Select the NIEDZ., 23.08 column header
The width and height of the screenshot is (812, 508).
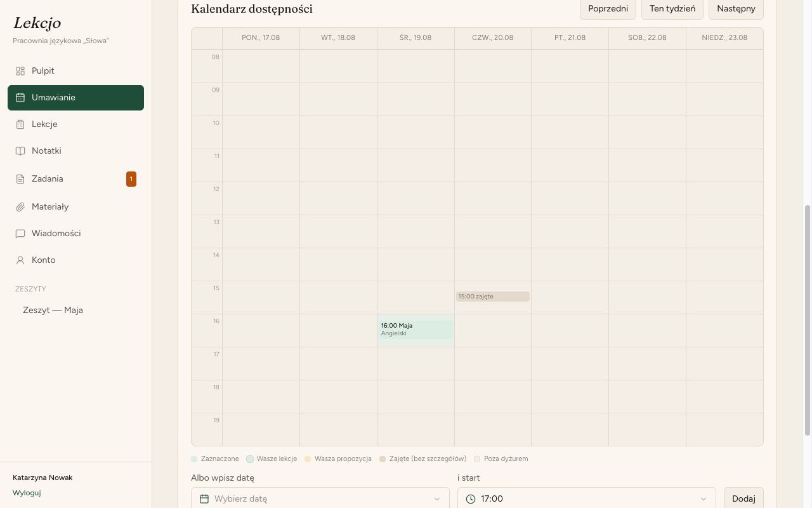pyautogui.click(x=724, y=38)
